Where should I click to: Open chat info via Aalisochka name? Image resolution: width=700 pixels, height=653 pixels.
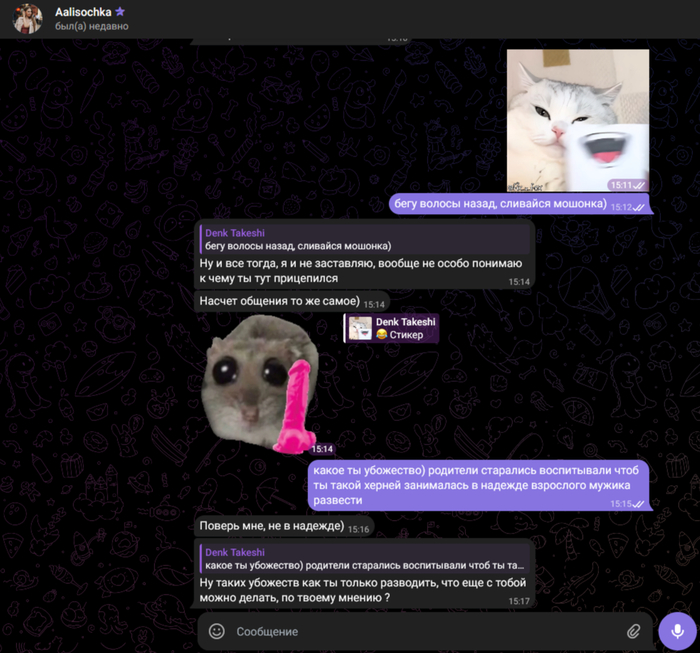click(83, 11)
